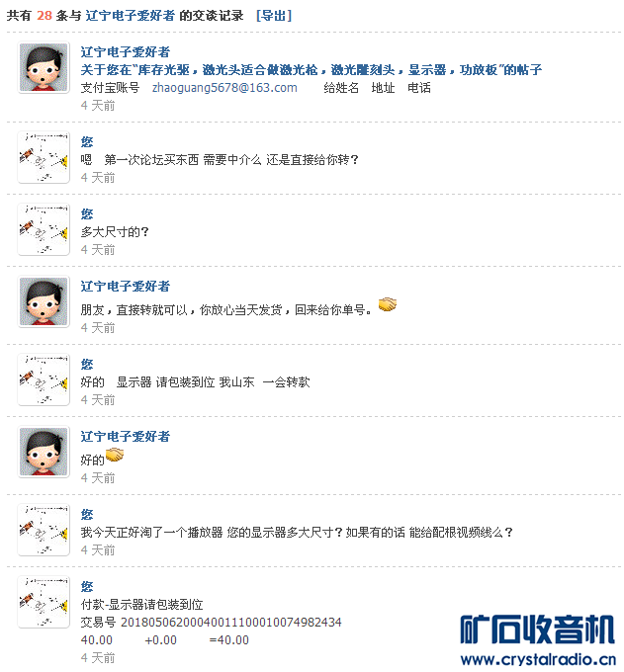Viewport: 624px width, 672px height.
Task: Click 您 name above 显示器 请包装到位 message
Action: (x=87, y=365)
